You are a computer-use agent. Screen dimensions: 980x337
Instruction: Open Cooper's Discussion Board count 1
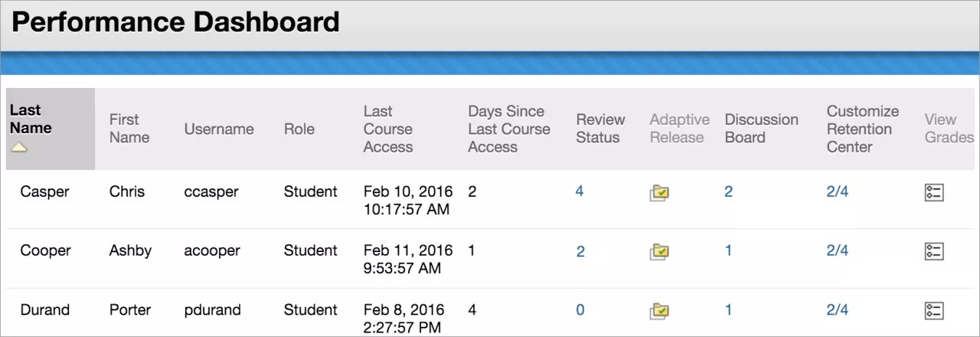point(728,250)
